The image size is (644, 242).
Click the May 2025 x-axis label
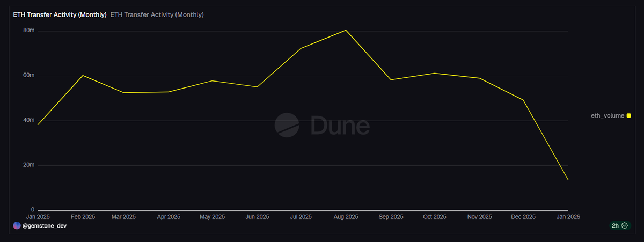[212, 217]
